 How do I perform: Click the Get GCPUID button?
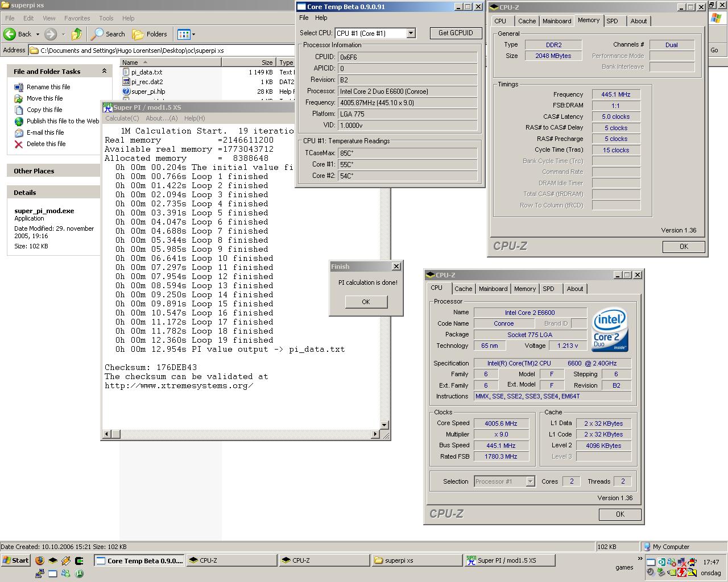456,33
